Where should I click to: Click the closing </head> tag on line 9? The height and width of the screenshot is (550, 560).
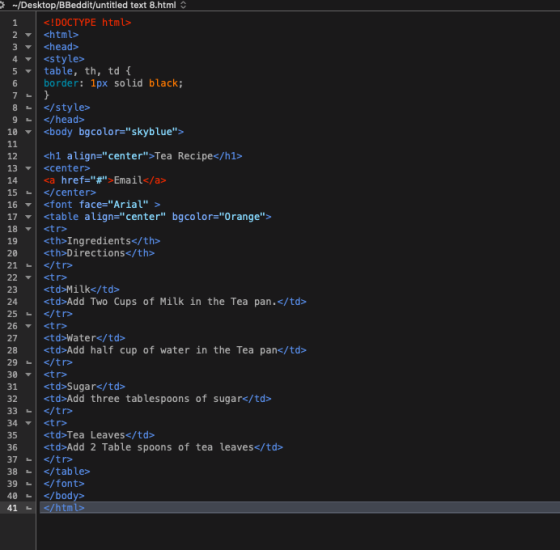64,120
